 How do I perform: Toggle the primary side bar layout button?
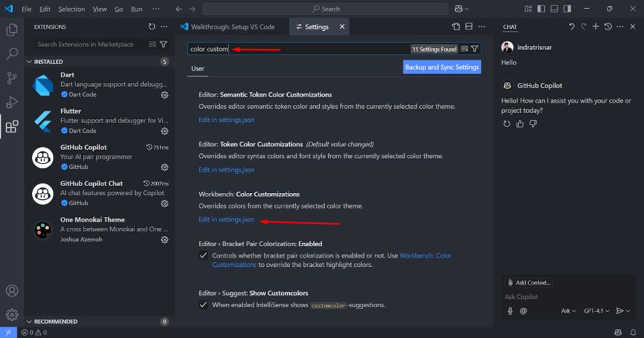tap(541, 9)
